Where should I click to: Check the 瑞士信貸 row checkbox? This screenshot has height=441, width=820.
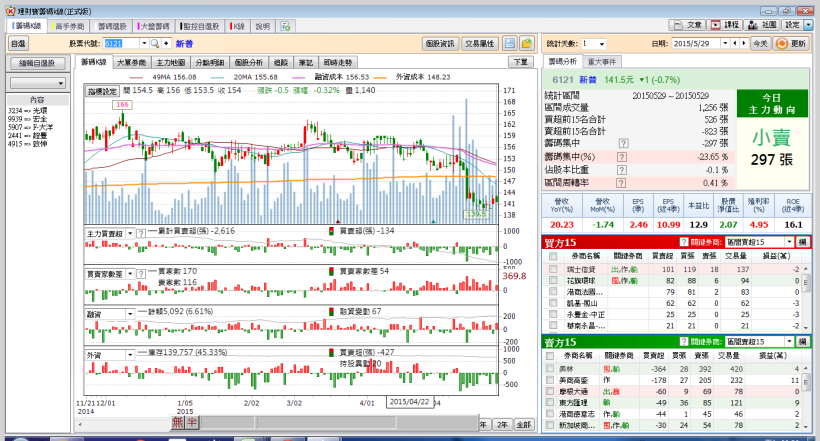(552, 270)
